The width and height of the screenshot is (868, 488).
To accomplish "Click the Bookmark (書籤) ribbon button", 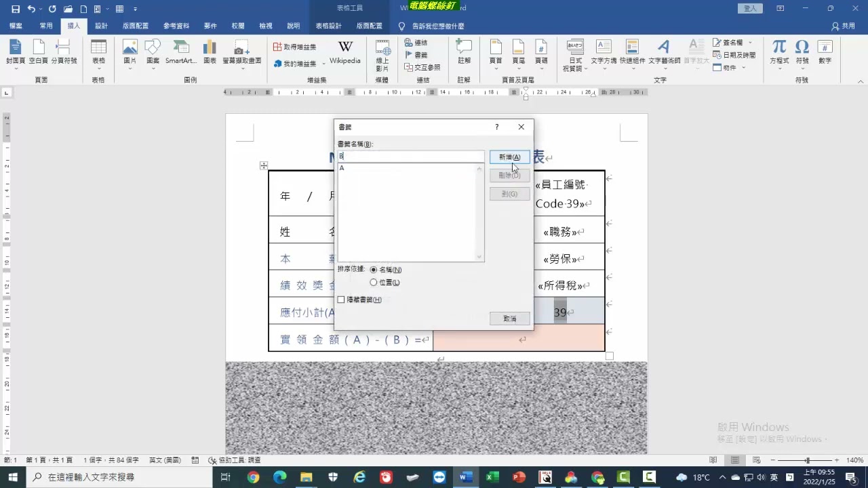I will (x=416, y=55).
